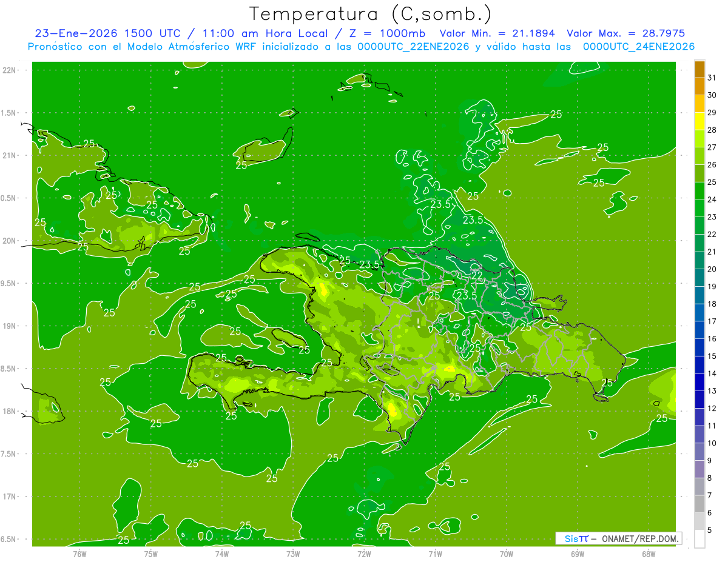The width and height of the screenshot is (728, 562).
Task: Click the '72W' longitude axis label
Action: click(x=364, y=554)
